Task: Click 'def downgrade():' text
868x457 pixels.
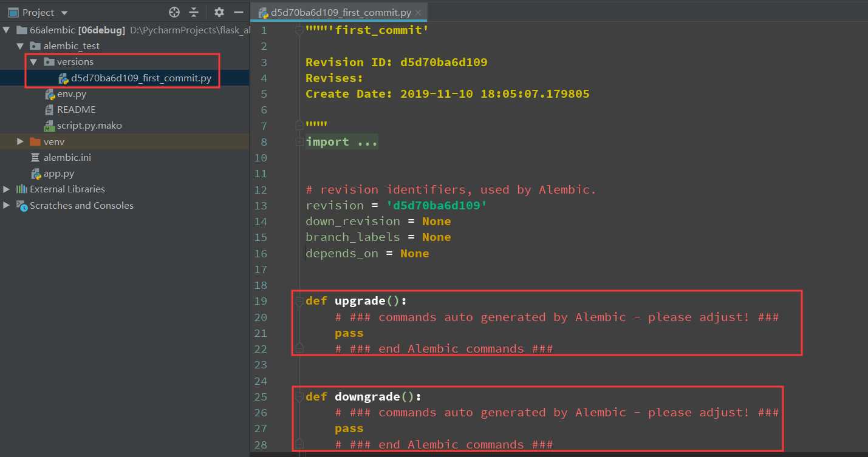Action: pyautogui.click(x=364, y=396)
